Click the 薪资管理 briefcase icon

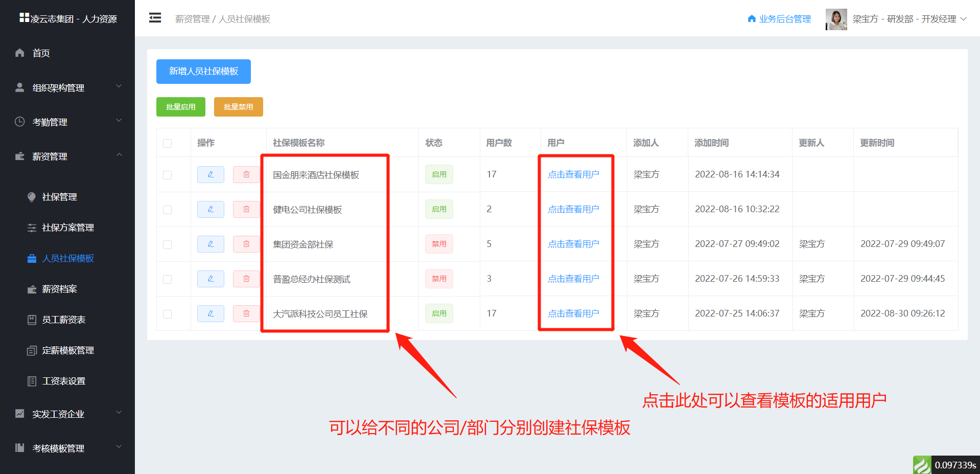(19, 156)
